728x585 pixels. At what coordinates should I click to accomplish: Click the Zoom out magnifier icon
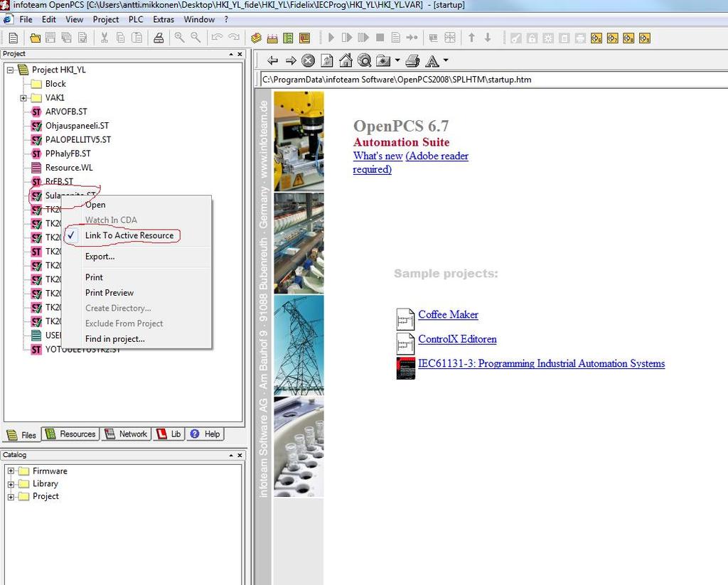(196, 38)
